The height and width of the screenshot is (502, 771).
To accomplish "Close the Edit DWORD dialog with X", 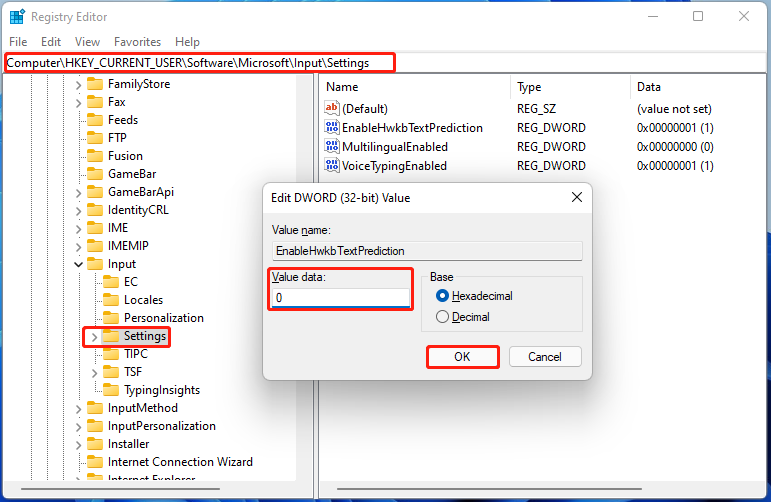I will [577, 197].
